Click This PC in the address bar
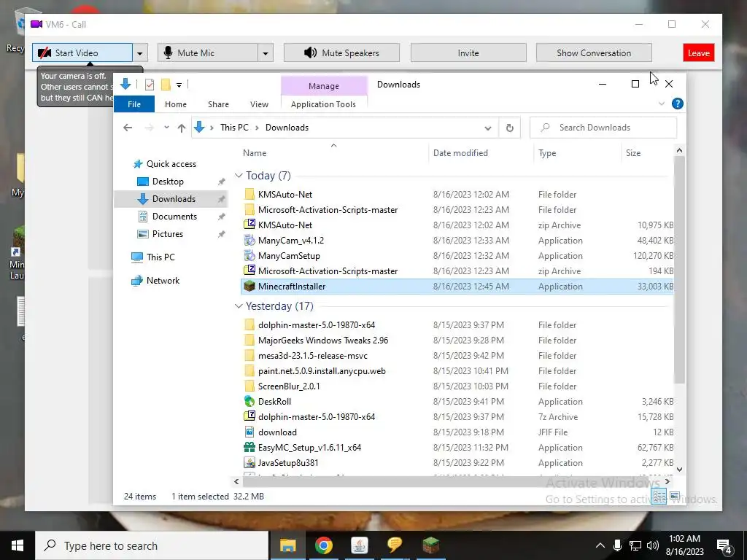747x560 pixels. (234, 128)
